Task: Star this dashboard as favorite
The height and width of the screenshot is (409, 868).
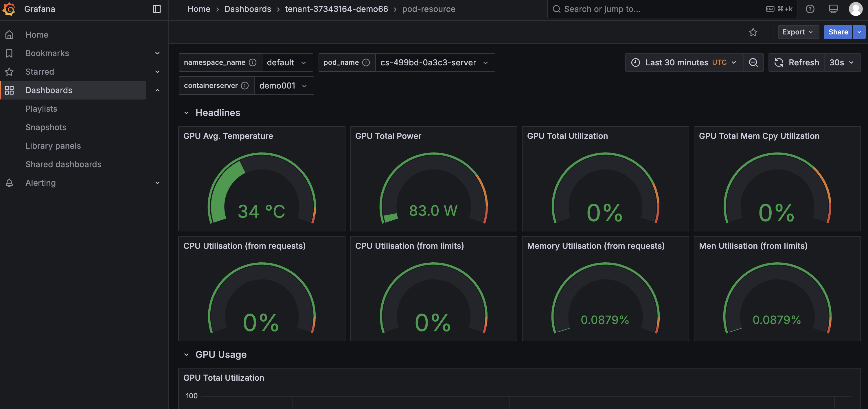Action: [x=753, y=32]
